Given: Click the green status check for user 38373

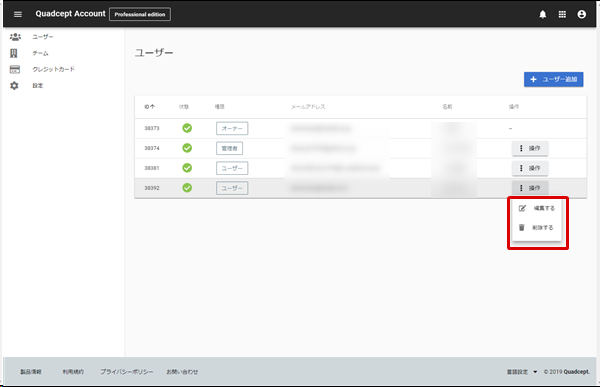Looking at the screenshot, I should (x=187, y=128).
